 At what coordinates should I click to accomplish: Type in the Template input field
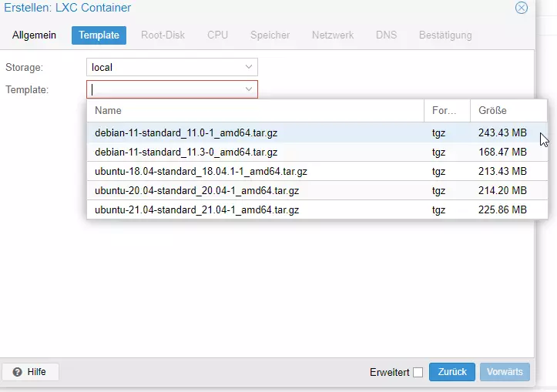(x=164, y=89)
